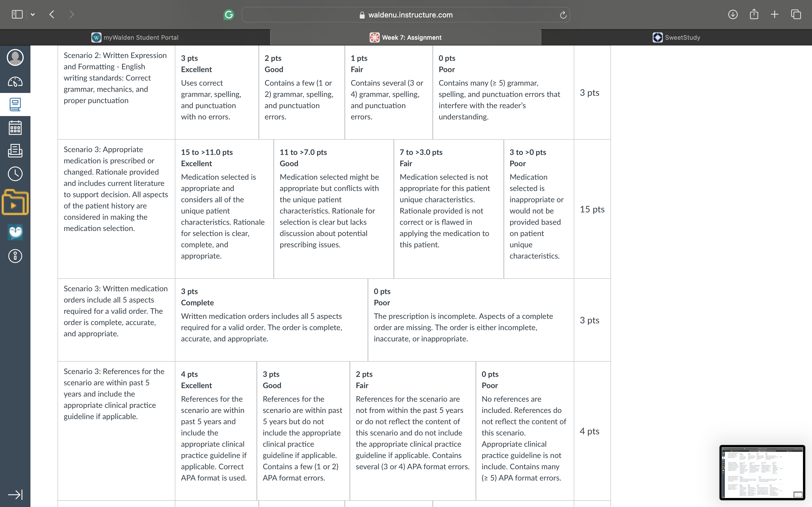Go back to the previous page
The height and width of the screenshot is (507, 812).
[52, 14]
